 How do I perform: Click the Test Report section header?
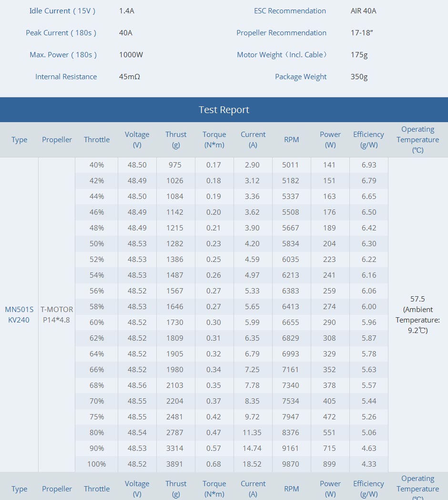pos(224,110)
